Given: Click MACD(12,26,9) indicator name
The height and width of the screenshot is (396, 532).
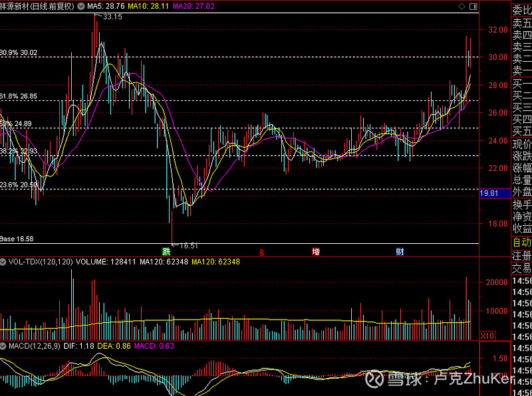Looking at the screenshot, I should point(35,346).
